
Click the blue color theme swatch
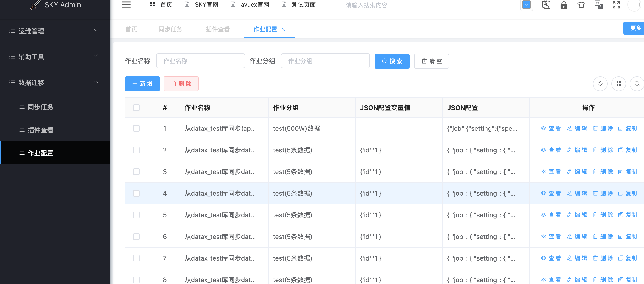526,5
